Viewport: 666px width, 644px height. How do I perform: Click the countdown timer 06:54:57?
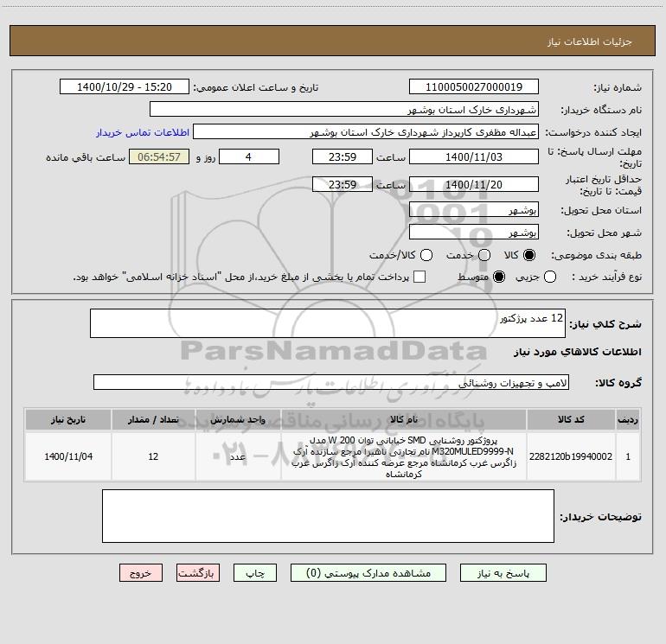pyautogui.click(x=159, y=156)
